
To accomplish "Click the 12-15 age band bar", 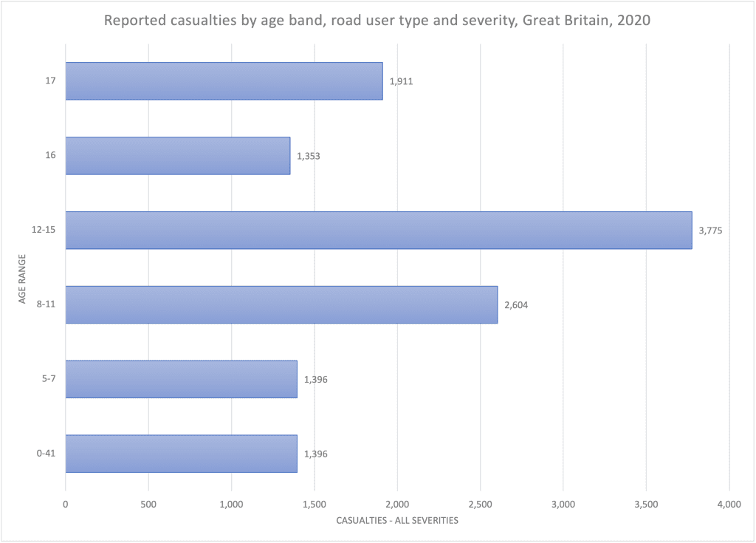I will point(379,230).
